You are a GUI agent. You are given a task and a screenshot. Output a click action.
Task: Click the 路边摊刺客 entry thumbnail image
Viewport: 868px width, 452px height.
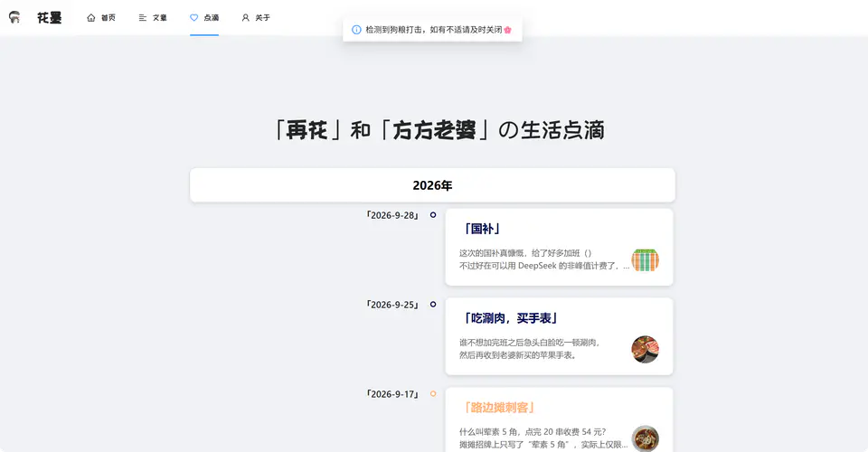[x=645, y=438]
